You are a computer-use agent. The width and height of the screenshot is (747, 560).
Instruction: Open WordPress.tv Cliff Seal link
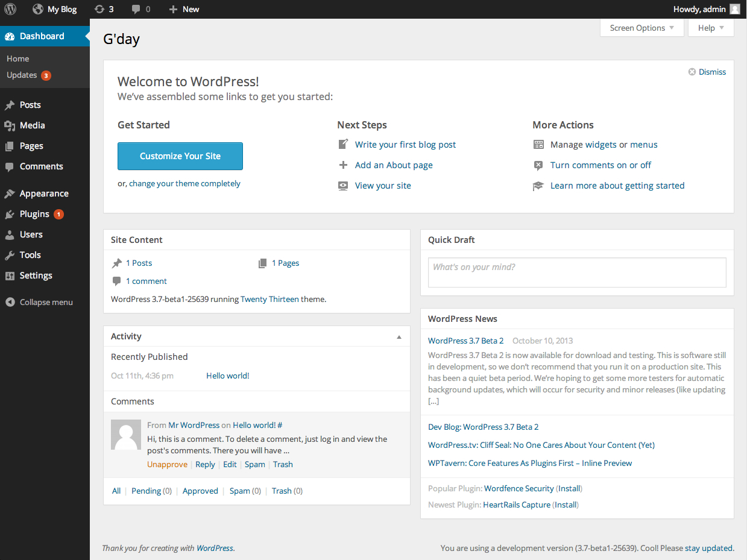click(541, 445)
